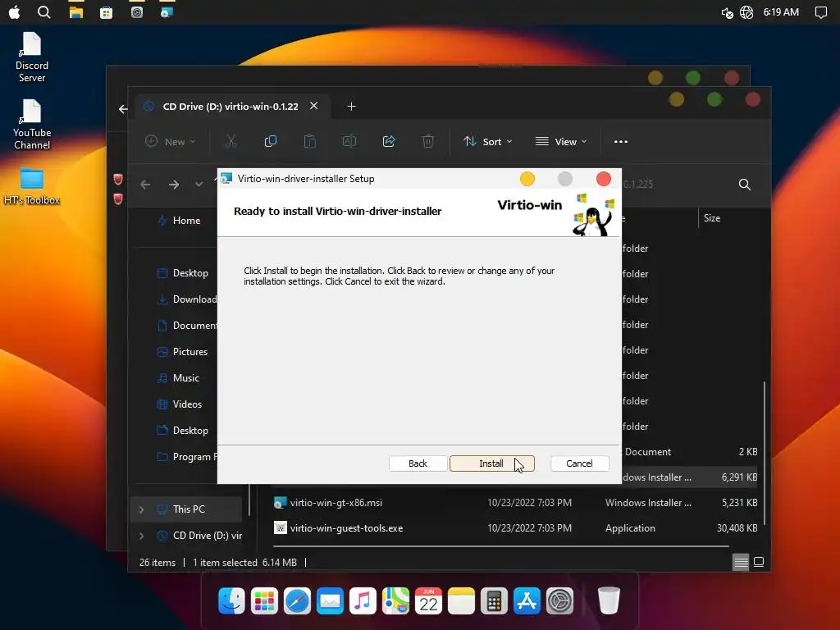The width and height of the screenshot is (840, 630).
Task: Close the CD Drive (D:) tab
Action: coord(314,106)
